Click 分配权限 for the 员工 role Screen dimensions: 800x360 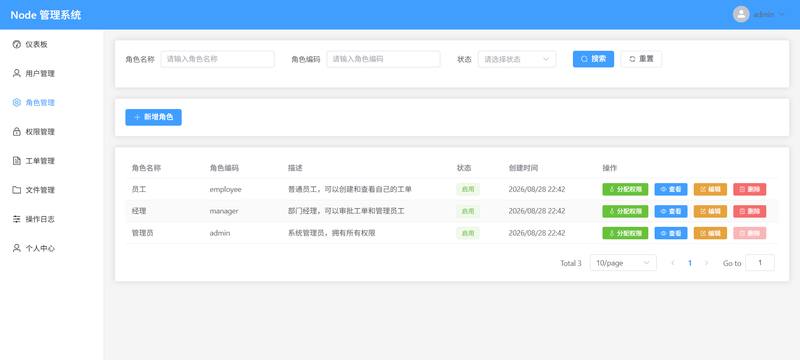pos(625,189)
